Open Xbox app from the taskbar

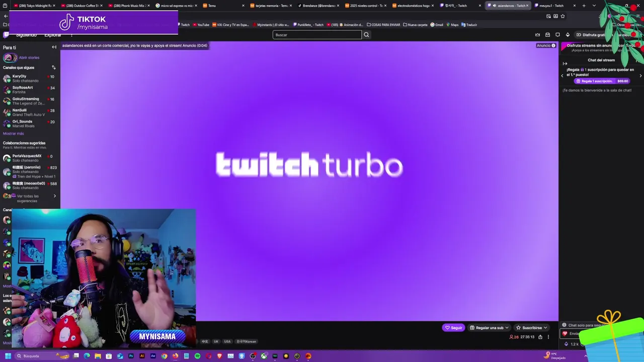tap(264, 356)
